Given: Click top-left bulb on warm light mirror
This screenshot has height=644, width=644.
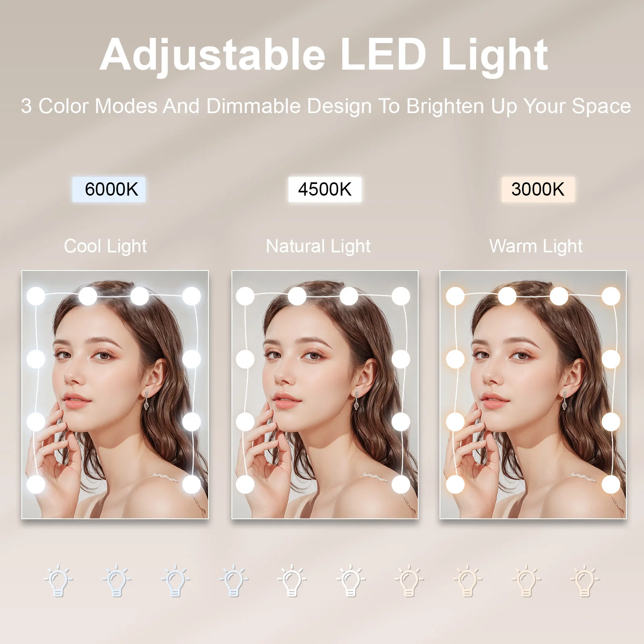Looking at the screenshot, I should click(x=455, y=296).
